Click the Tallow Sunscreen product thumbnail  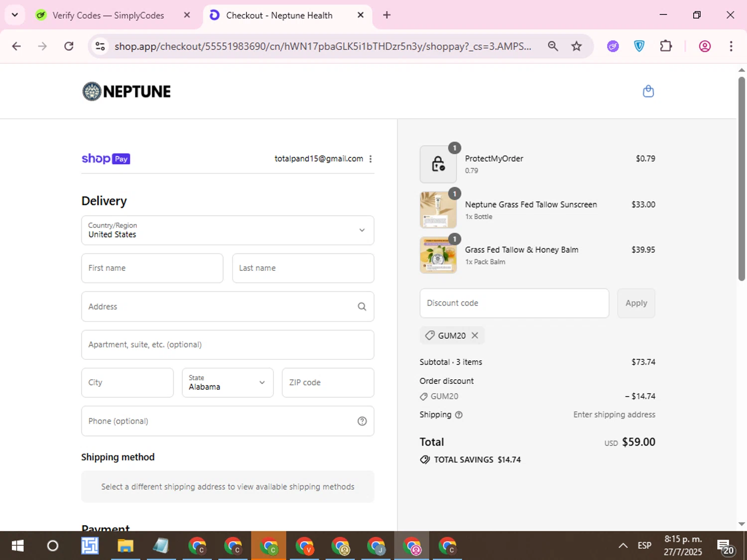click(x=438, y=210)
